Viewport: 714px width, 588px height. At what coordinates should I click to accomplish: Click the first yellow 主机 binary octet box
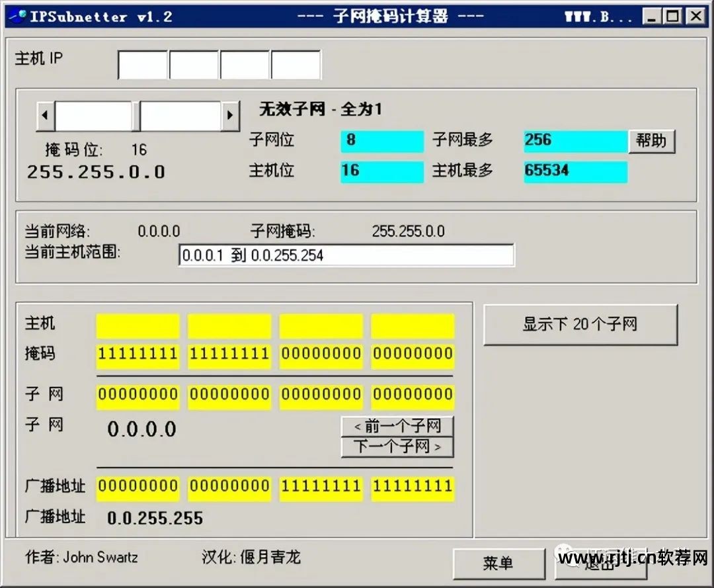(x=138, y=326)
